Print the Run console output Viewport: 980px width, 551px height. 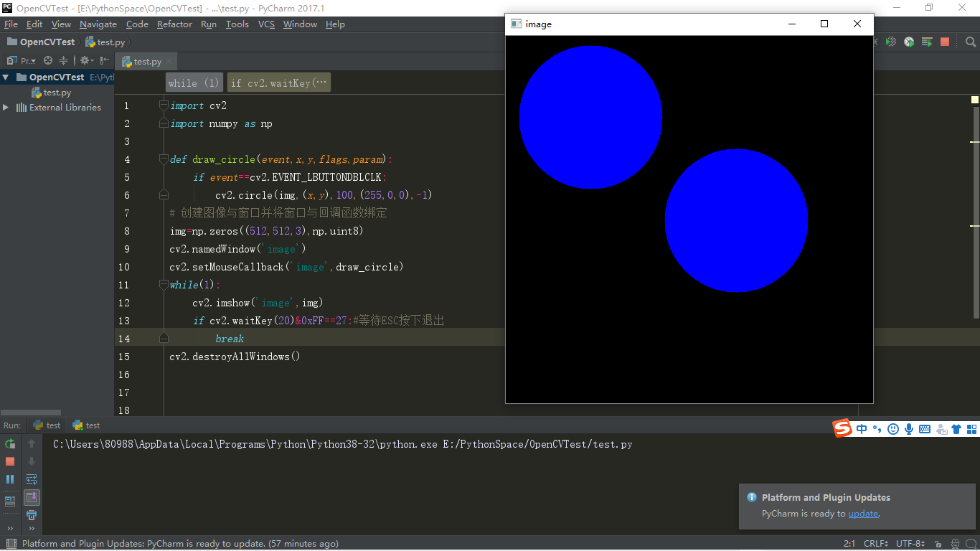tap(32, 514)
